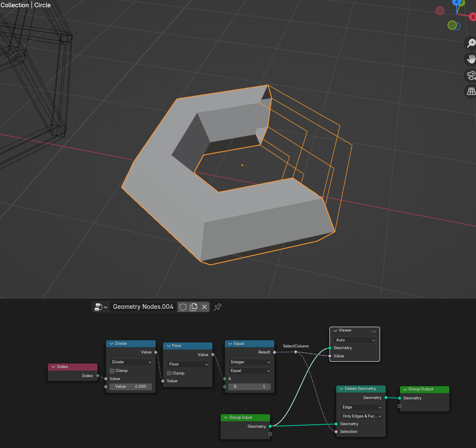Viewport: 476px width, 448px height.
Task: Collapse the Divide node using its header chevron
Action: [111, 344]
